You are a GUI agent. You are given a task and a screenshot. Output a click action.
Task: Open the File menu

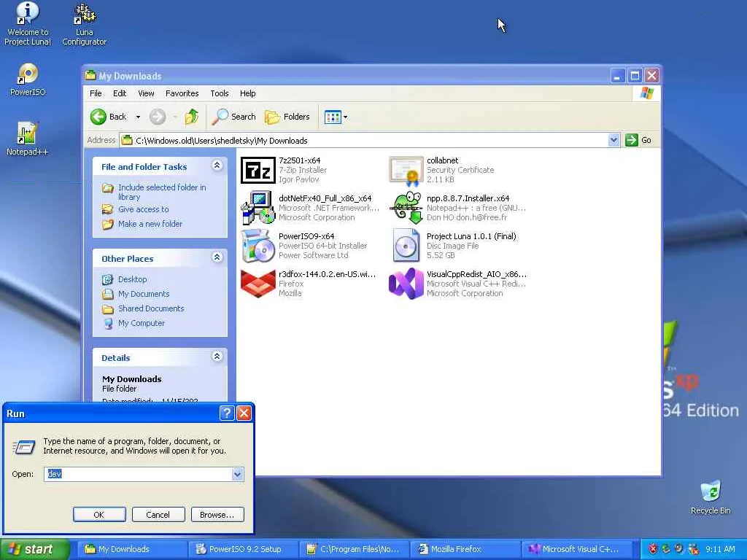pos(96,93)
